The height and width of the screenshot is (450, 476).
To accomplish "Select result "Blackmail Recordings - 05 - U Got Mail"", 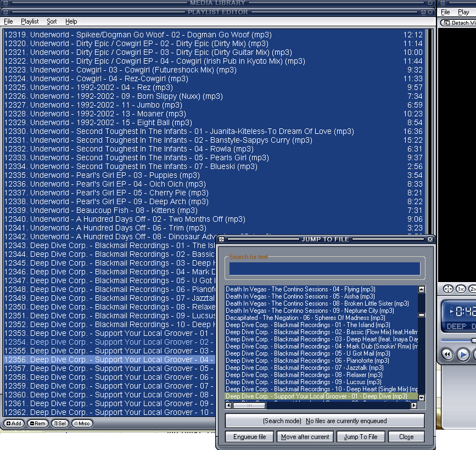I will point(322,353).
